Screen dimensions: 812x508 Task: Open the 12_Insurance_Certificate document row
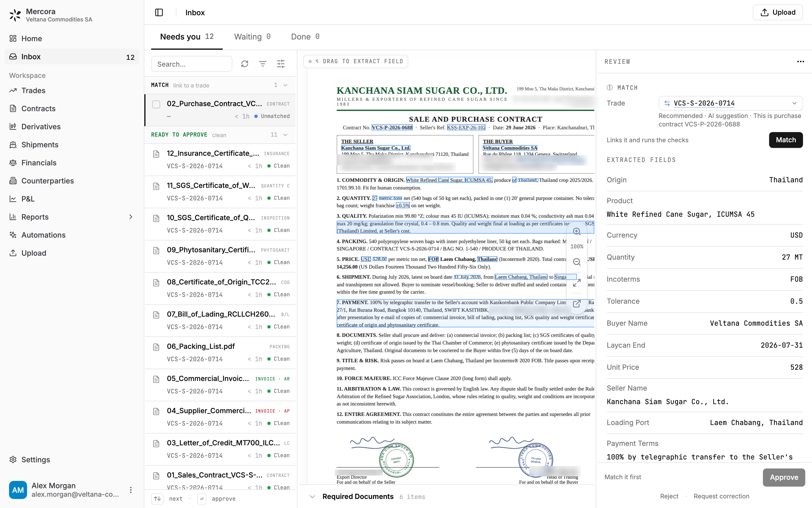pyautogui.click(x=220, y=159)
